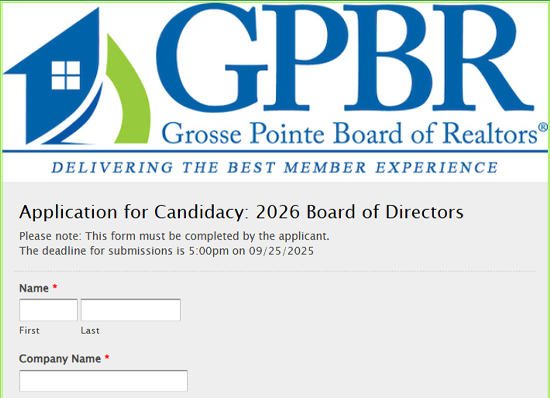The width and height of the screenshot is (550, 398).
Task: Click the red asterisk beside Name
Action: coord(55,288)
